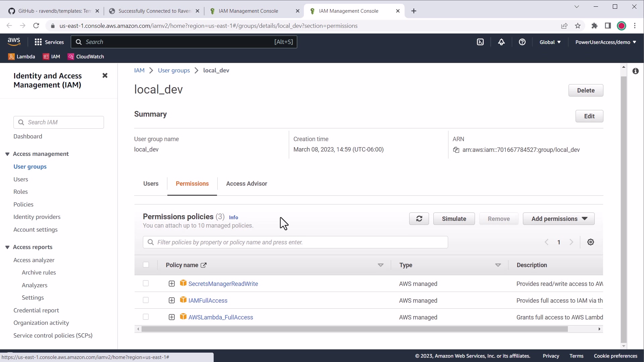
Task: Open Roles in the sidebar
Action: tap(20, 192)
